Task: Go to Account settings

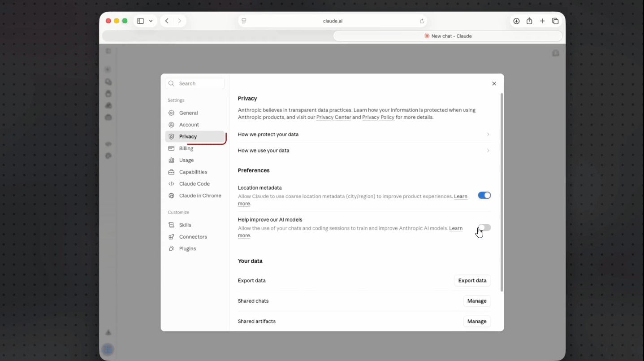Action: coord(195,125)
